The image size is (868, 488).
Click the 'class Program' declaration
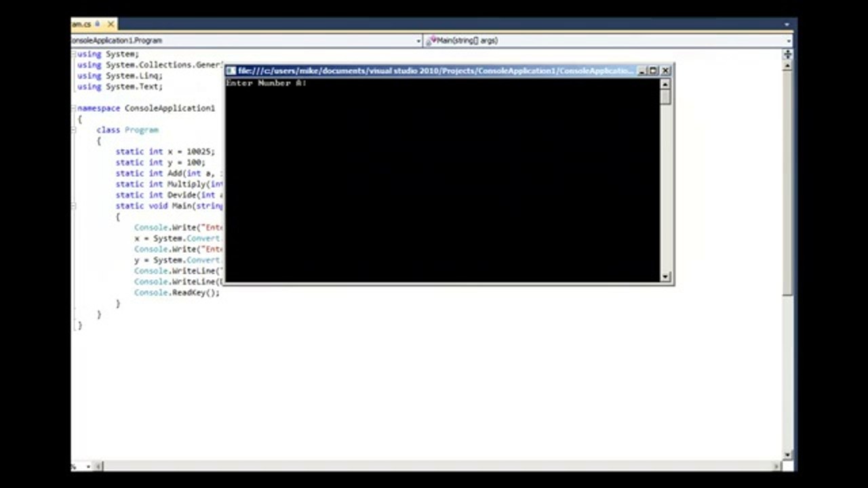tap(127, 130)
